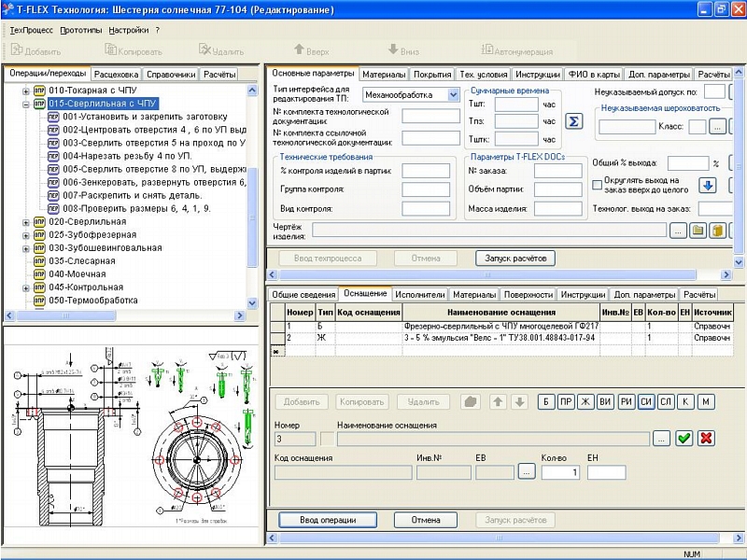Switch to Справочники tab
Image resolution: width=747 pixels, height=560 pixels.
coord(171,75)
